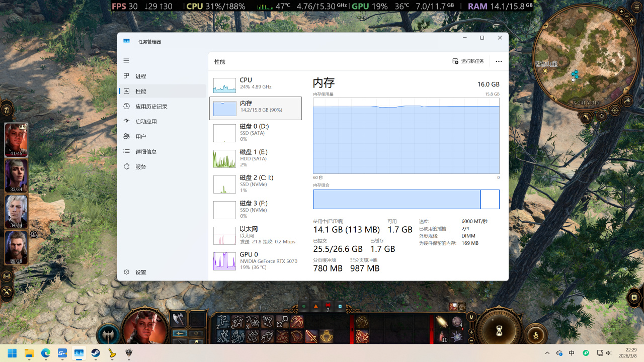Image resolution: width=644 pixels, height=362 pixels.
Task: Select the axe weapon slot beside portrait
Action: click(x=178, y=319)
